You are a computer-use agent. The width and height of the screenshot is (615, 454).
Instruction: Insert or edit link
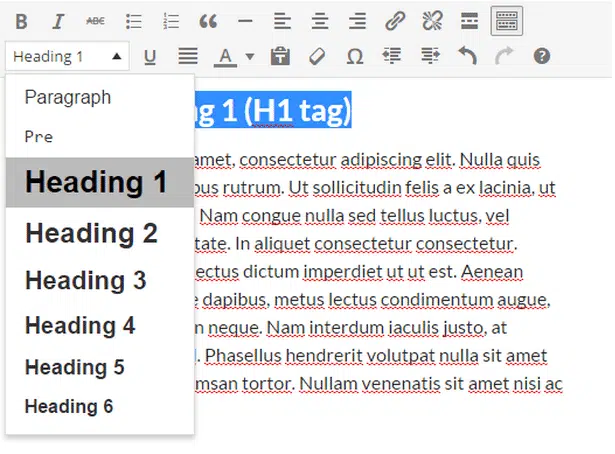point(395,21)
